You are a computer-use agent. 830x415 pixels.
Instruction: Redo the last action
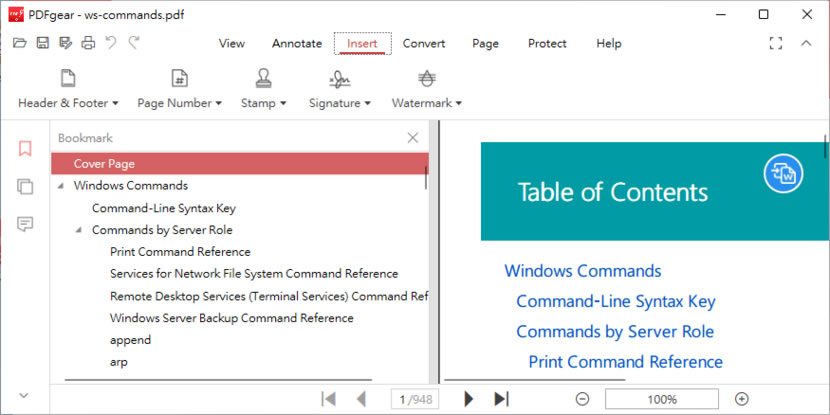(x=134, y=43)
